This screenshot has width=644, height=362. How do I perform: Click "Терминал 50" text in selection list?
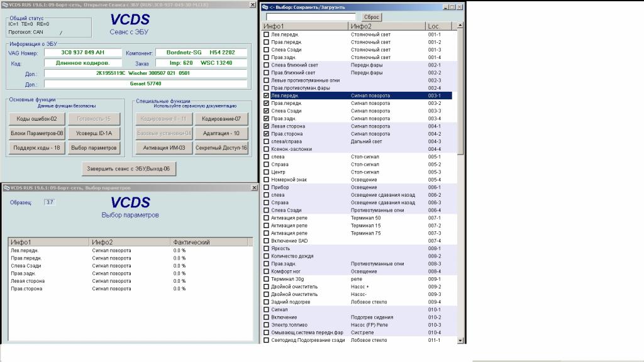coord(365,218)
